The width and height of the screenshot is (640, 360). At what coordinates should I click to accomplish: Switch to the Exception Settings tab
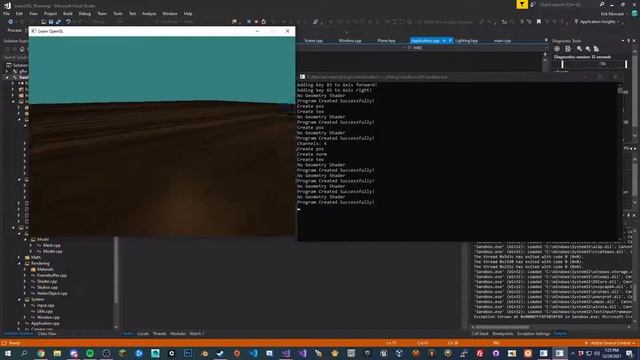(533, 334)
